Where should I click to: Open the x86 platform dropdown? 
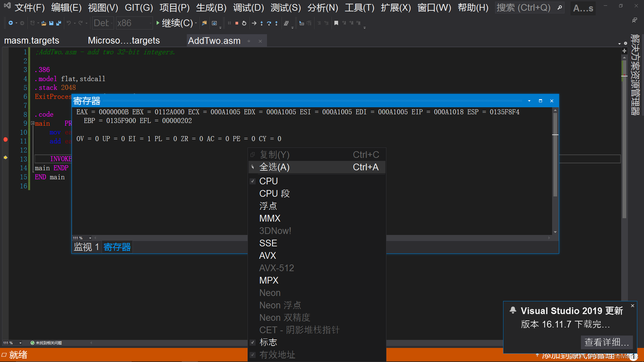(x=134, y=23)
